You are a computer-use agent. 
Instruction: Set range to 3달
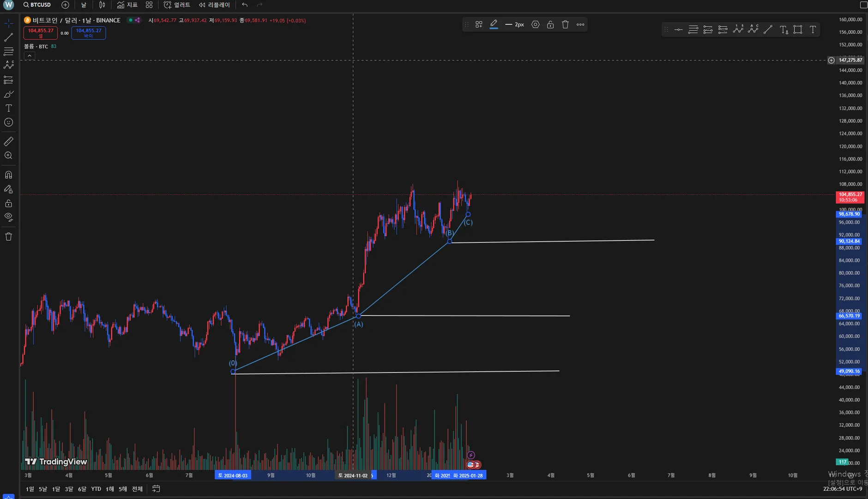[69, 489]
